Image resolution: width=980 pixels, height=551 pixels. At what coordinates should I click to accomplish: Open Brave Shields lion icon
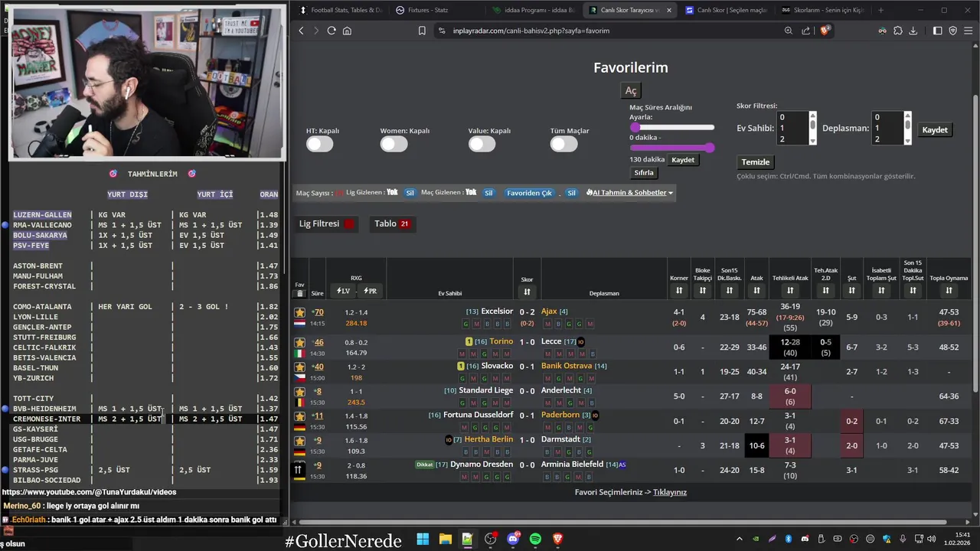[x=825, y=31]
